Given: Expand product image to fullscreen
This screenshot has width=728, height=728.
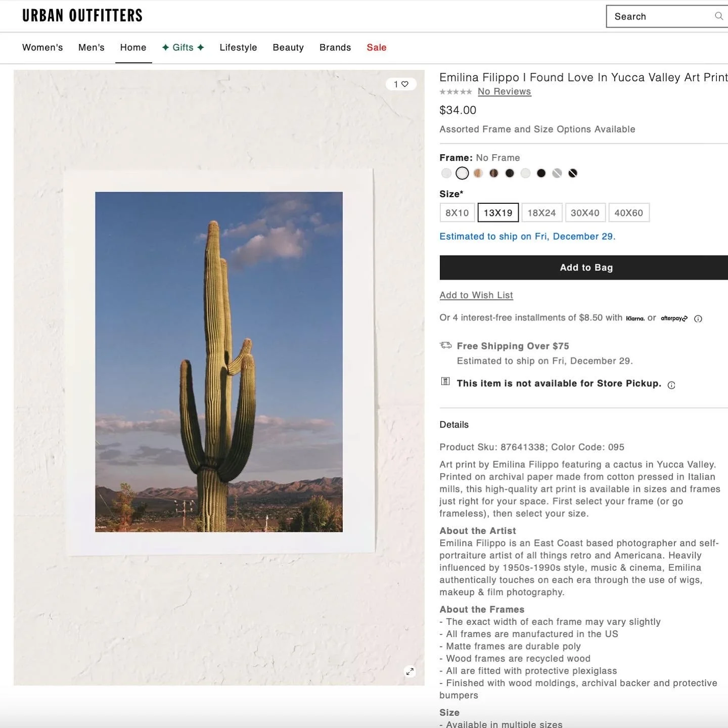Looking at the screenshot, I should coord(410,671).
